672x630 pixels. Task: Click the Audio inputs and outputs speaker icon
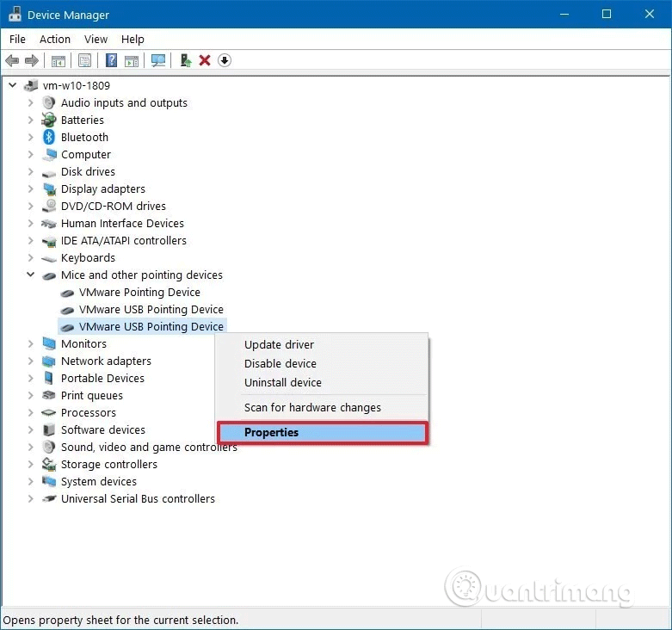[49, 103]
